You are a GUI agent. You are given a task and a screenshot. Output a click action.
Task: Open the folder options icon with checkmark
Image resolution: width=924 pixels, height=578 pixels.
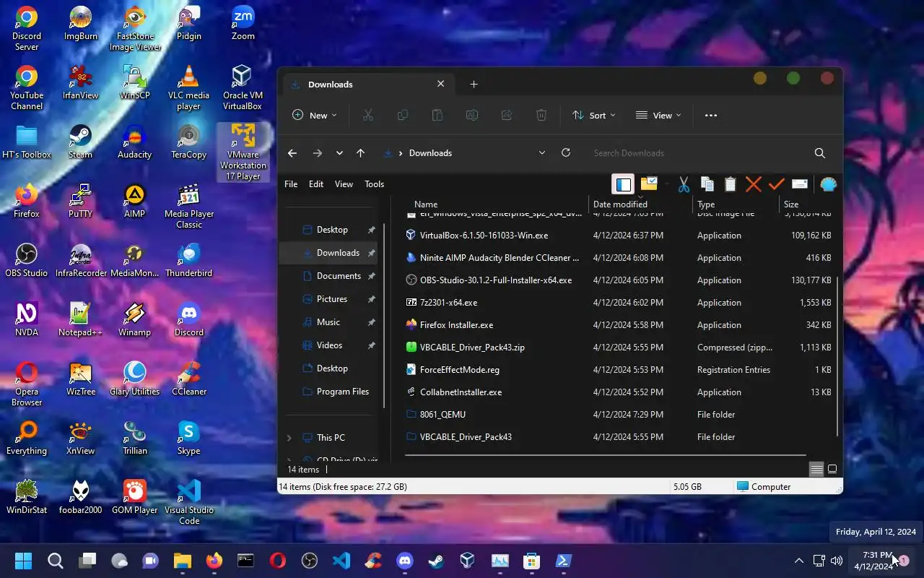point(648,184)
